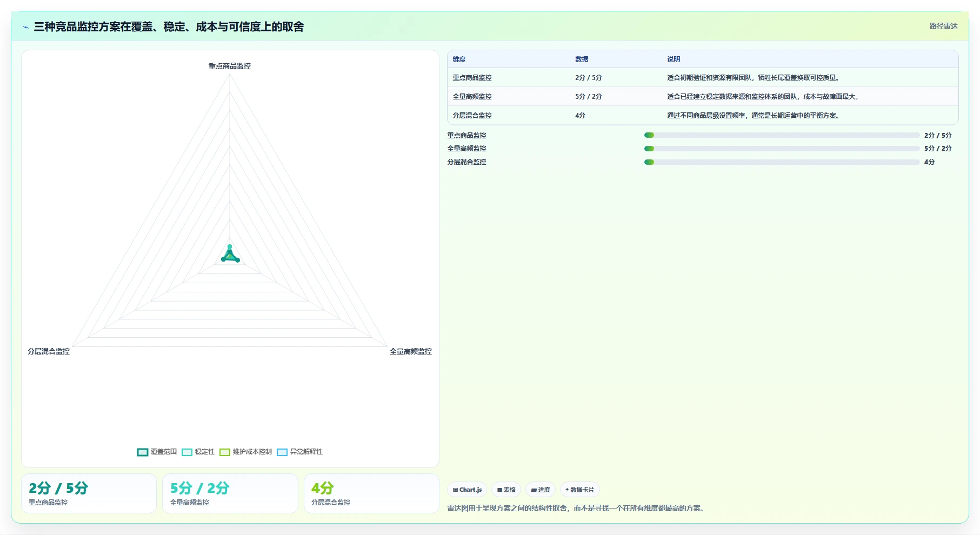Click the 2分 / 5分 progress value
This screenshot has width=980, height=535.
[938, 136]
